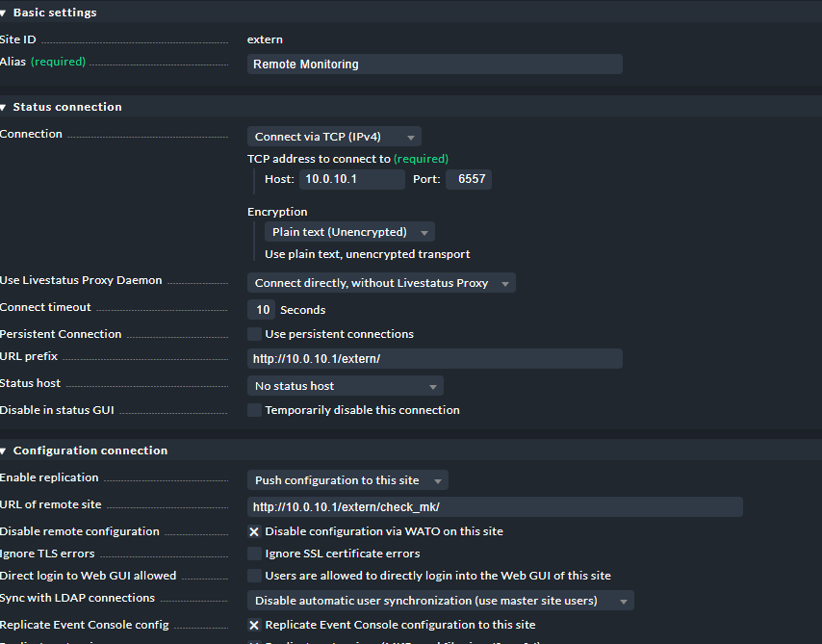Open the Livestatus Proxy connection dropdown

pos(381,283)
